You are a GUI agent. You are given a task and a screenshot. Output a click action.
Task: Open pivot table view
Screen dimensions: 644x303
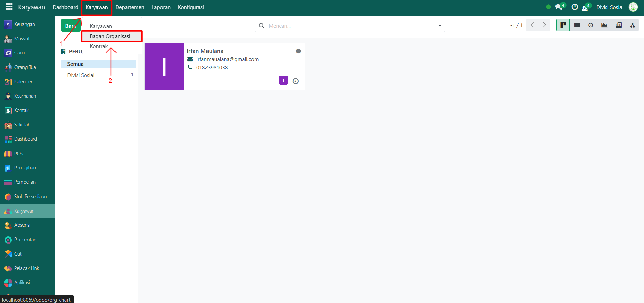[x=618, y=25]
